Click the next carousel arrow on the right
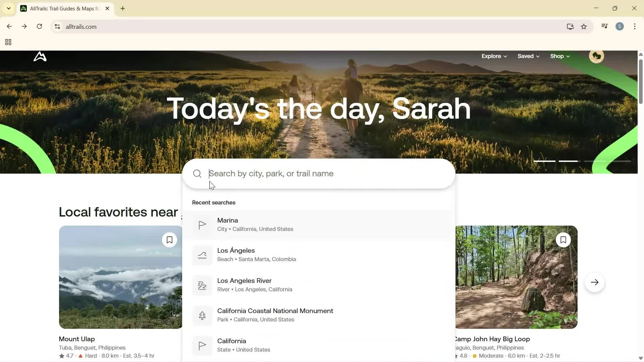Viewport: 644px width, 362px height. (x=594, y=282)
